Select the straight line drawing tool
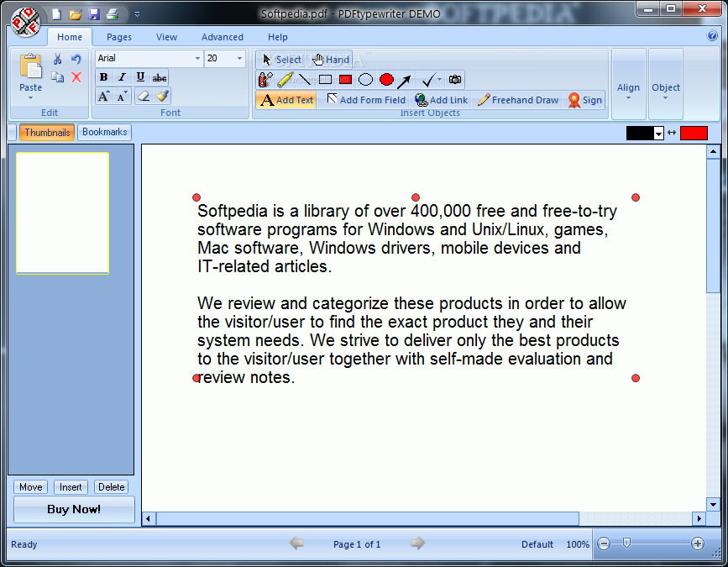 click(x=305, y=80)
